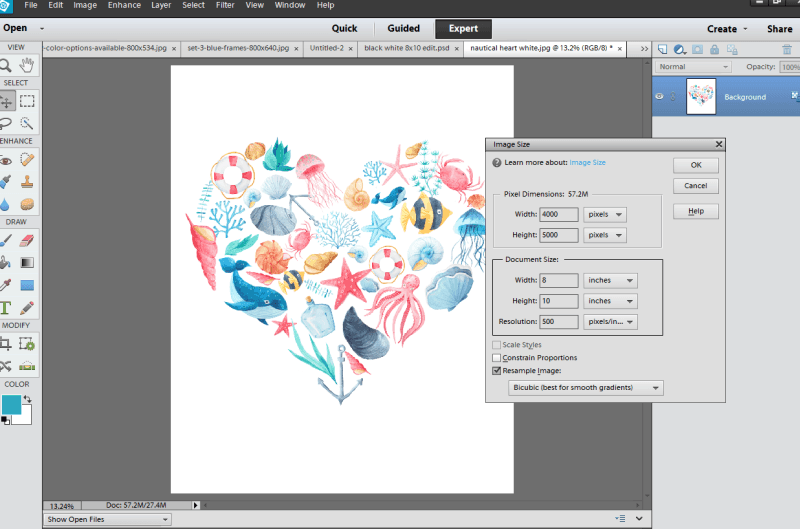Hide the Background layer with eye icon
The width and height of the screenshot is (800, 529).
659,96
